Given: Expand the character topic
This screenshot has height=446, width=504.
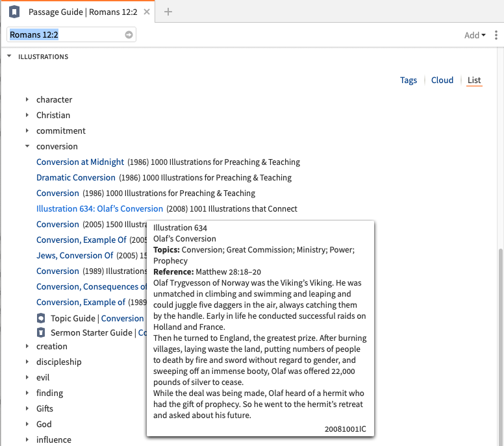Looking at the screenshot, I should coord(27,99).
